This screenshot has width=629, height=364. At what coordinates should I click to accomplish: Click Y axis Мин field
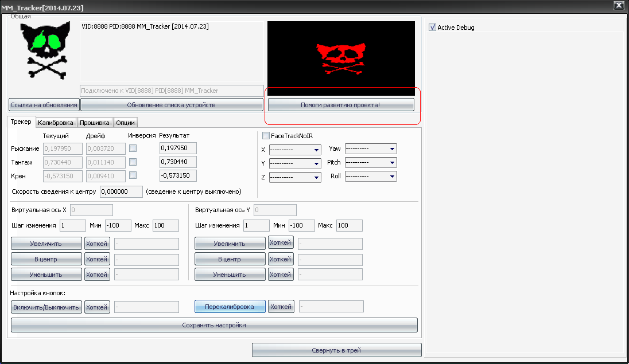302,225
